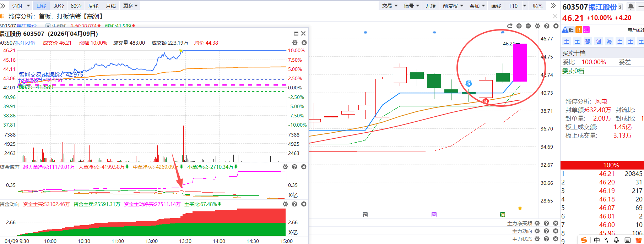The height and width of the screenshot is (244, 644).
Task: Click the orange star marker on chart
Action: (x=520, y=208)
